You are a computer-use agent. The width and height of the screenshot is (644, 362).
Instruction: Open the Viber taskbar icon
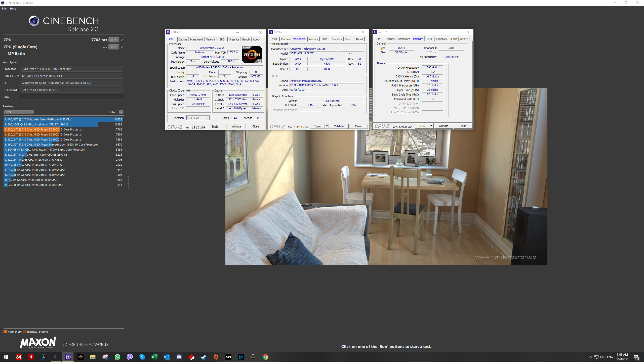[130, 357]
